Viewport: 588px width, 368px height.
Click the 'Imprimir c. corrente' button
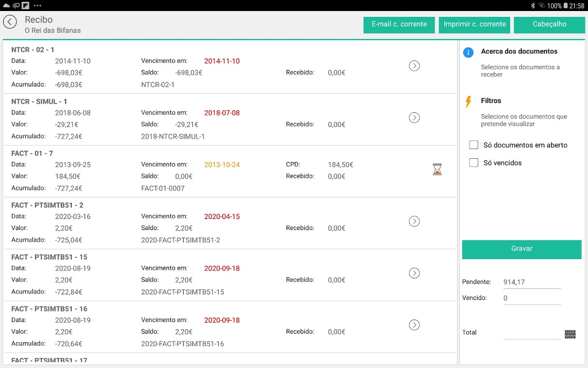pos(475,25)
